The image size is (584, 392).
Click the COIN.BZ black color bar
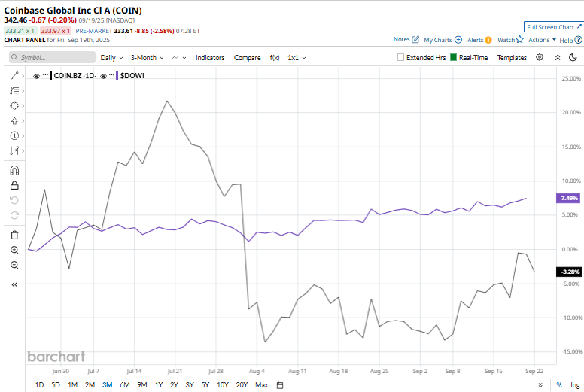coord(50,75)
